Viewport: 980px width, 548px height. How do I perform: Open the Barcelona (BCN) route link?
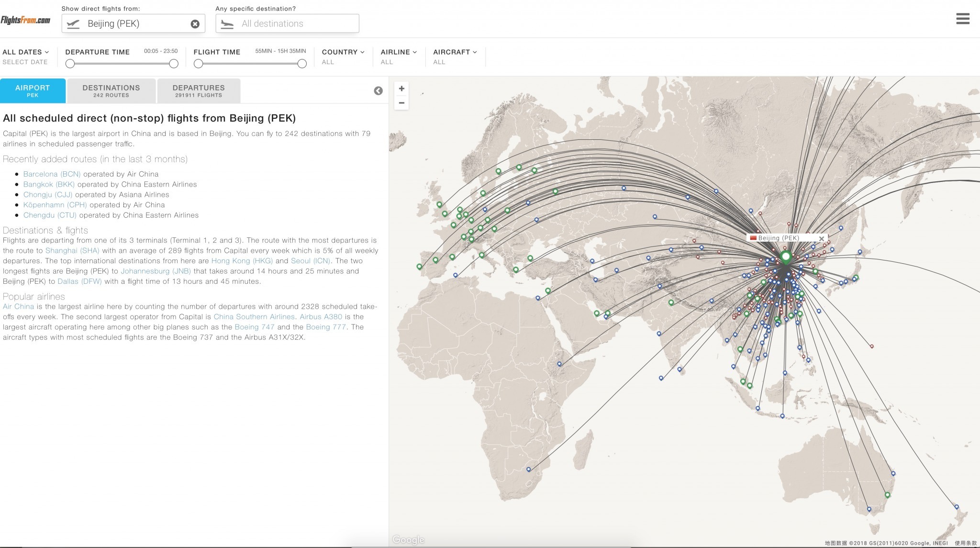(52, 174)
